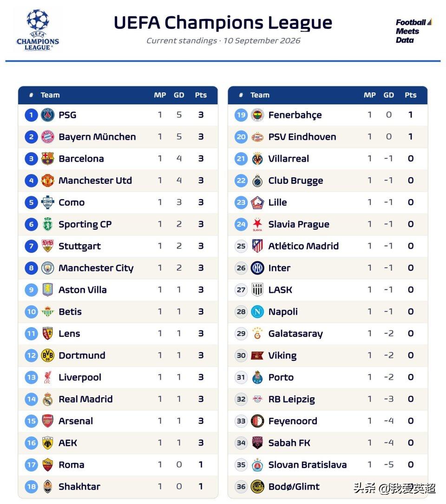
Task: Click the Football Meets Data logo
Action: [x=414, y=31]
